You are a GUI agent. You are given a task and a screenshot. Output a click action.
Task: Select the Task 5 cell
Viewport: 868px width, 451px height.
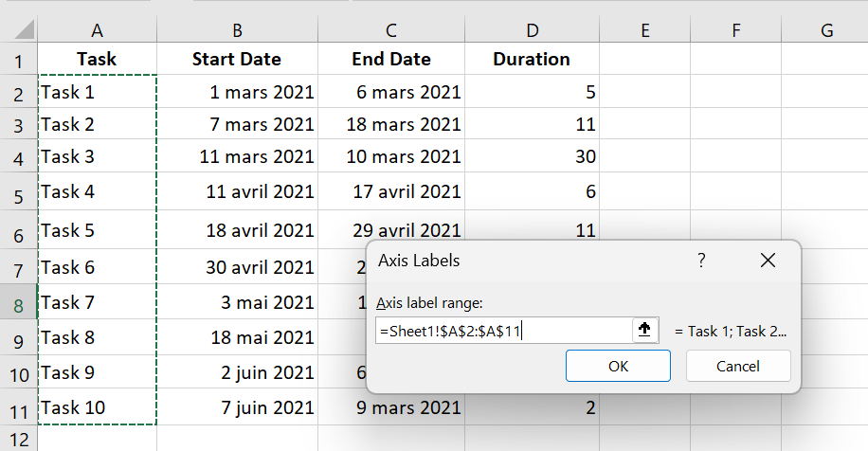(x=97, y=230)
